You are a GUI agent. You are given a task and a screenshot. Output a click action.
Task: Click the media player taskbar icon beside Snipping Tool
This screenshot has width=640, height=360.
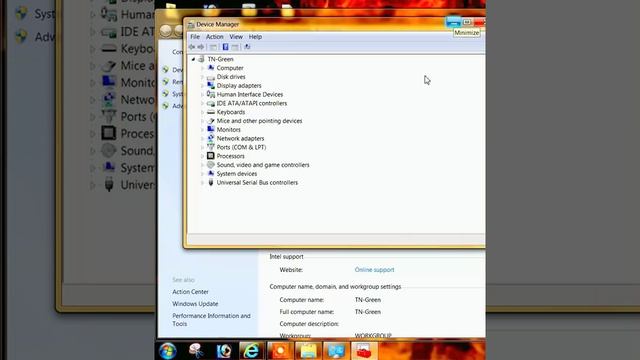tap(224, 351)
